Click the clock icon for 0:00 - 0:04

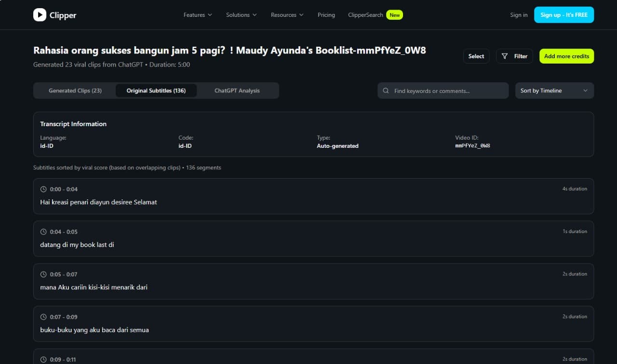tap(43, 189)
